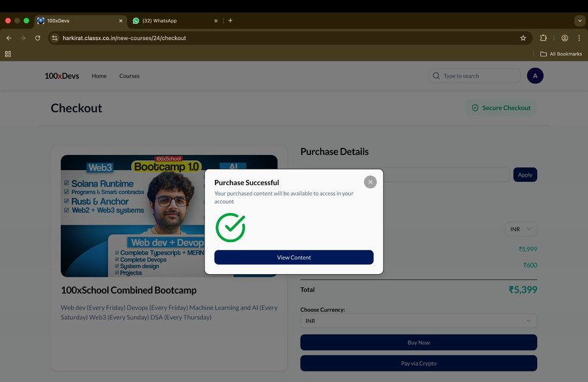Click the 100xDevs tab favicon

41,21
